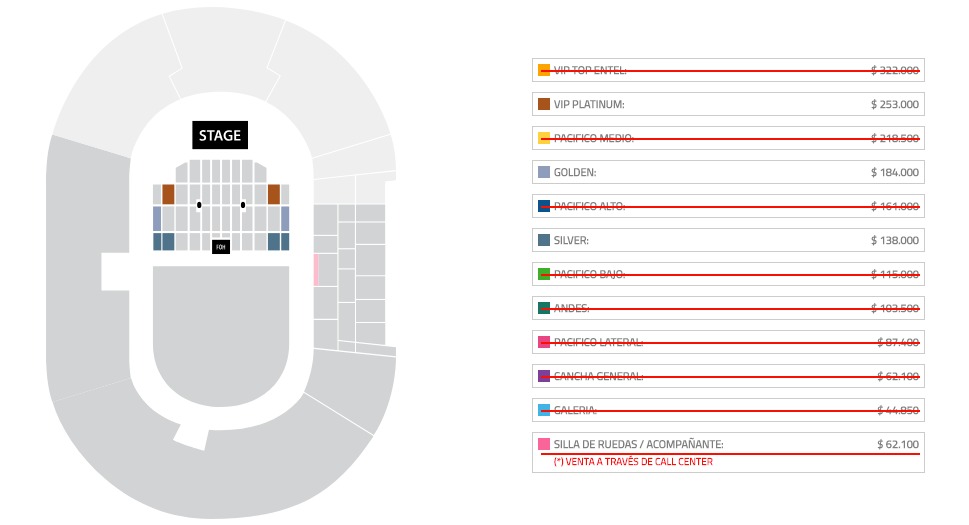Click the sold-out CANCHA GENERAL row

tap(728, 376)
